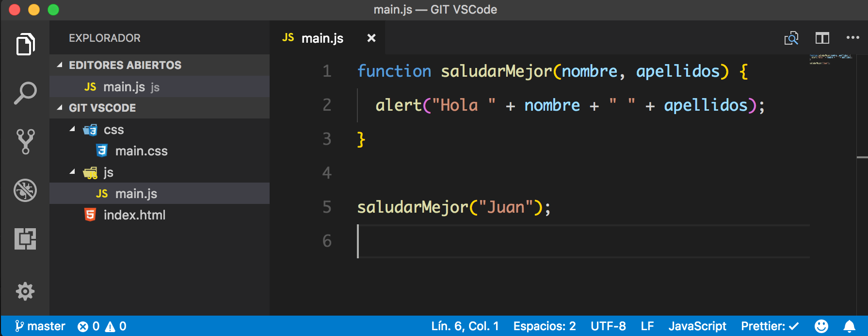Viewport: 868px width, 336px height.
Task: Click the feedback smiley icon
Action: (x=821, y=326)
